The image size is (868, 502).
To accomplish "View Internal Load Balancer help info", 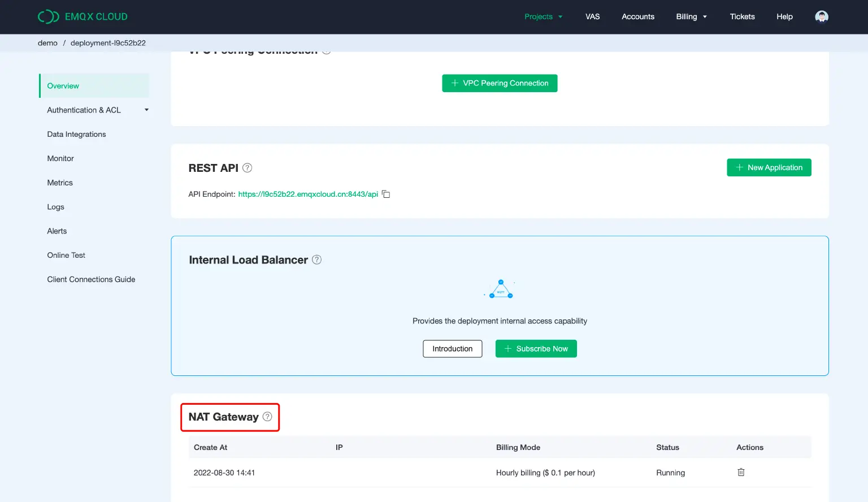I will [x=316, y=259].
